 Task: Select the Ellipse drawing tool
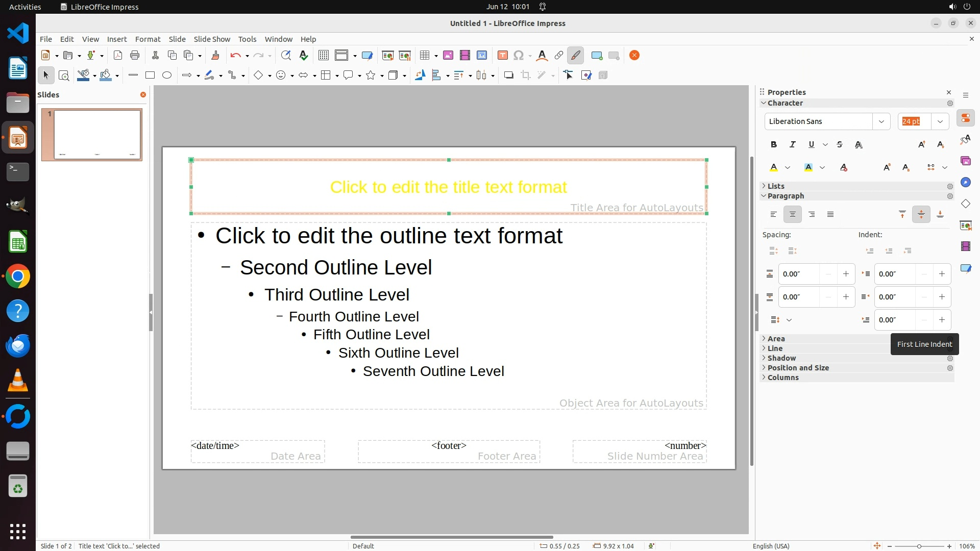click(x=167, y=76)
